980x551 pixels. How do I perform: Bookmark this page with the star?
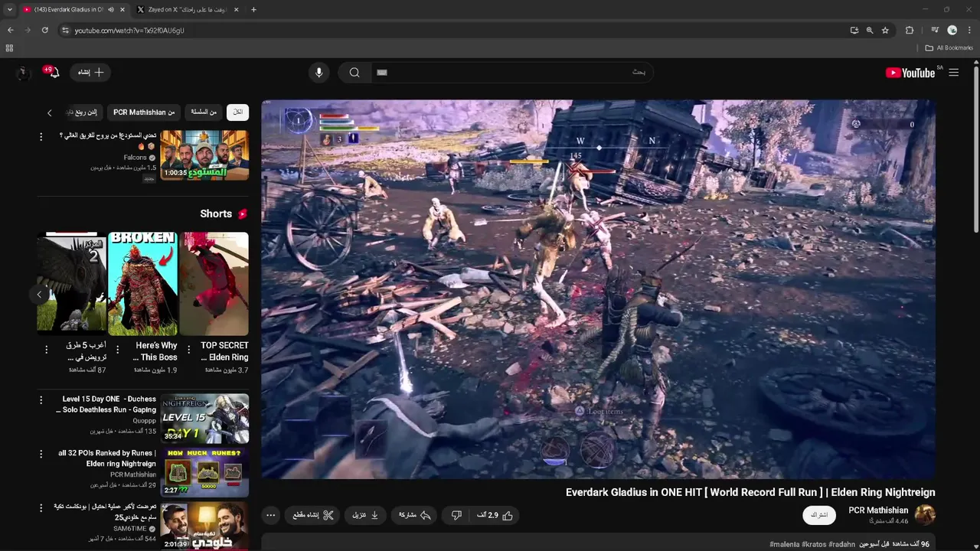pos(885,31)
